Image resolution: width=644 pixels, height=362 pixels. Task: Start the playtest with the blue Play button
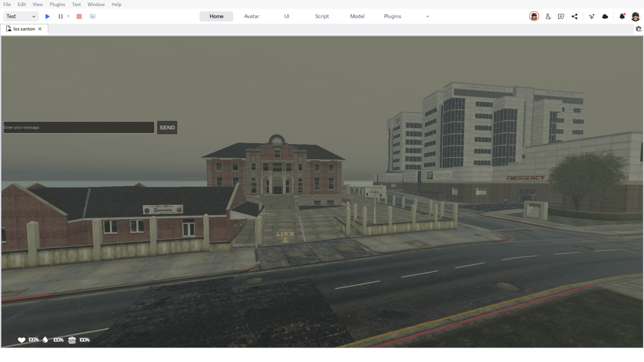point(48,16)
